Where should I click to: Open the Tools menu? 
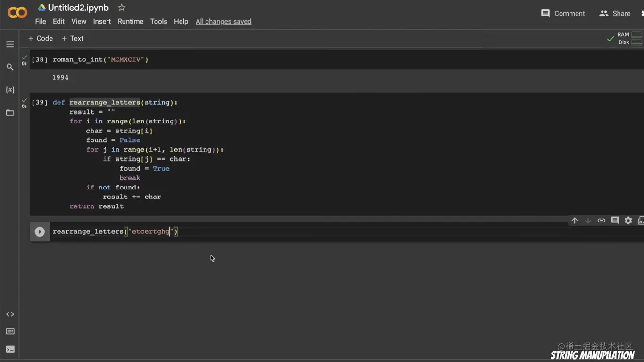[x=158, y=21]
